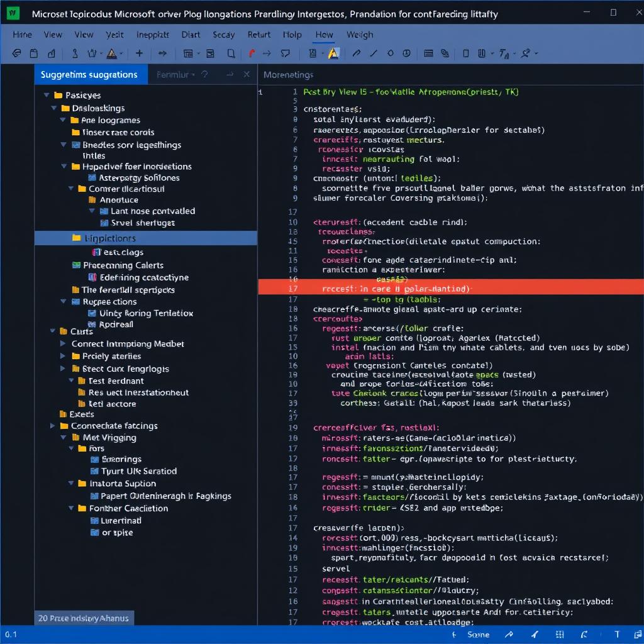The height and width of the screenshot is (644, 644).
Task: Expand the Prciely ateriies folder
Action: (x=63, y=356)
